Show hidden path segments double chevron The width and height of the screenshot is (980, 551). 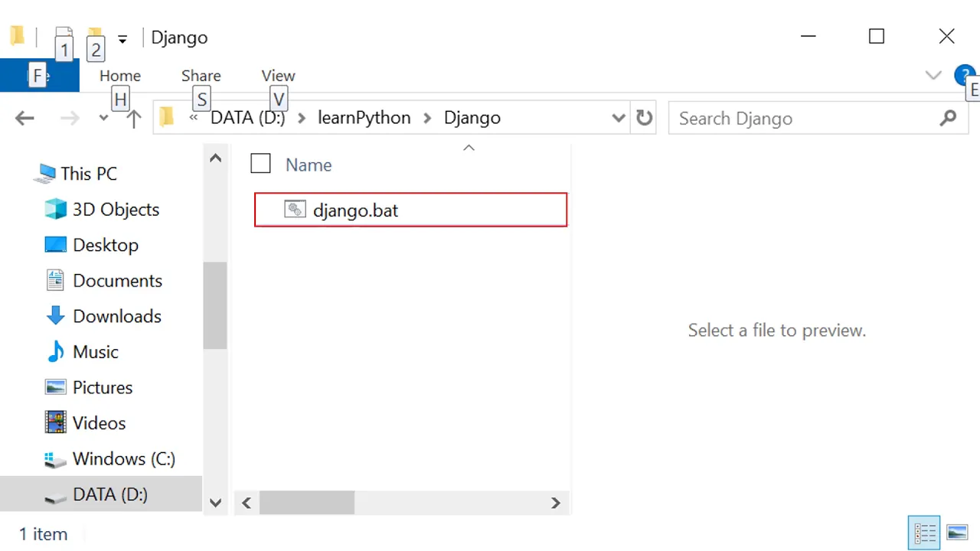coord(194,118)
